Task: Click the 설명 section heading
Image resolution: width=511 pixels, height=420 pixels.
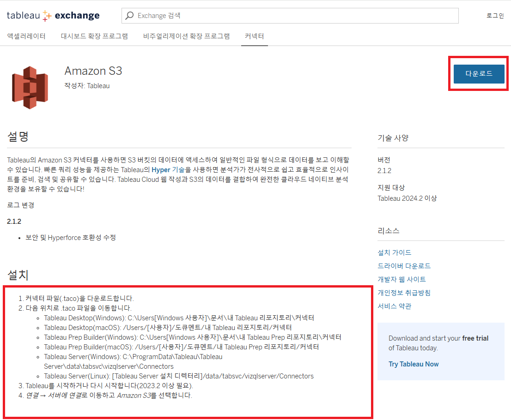Action: tap(18, 137)
